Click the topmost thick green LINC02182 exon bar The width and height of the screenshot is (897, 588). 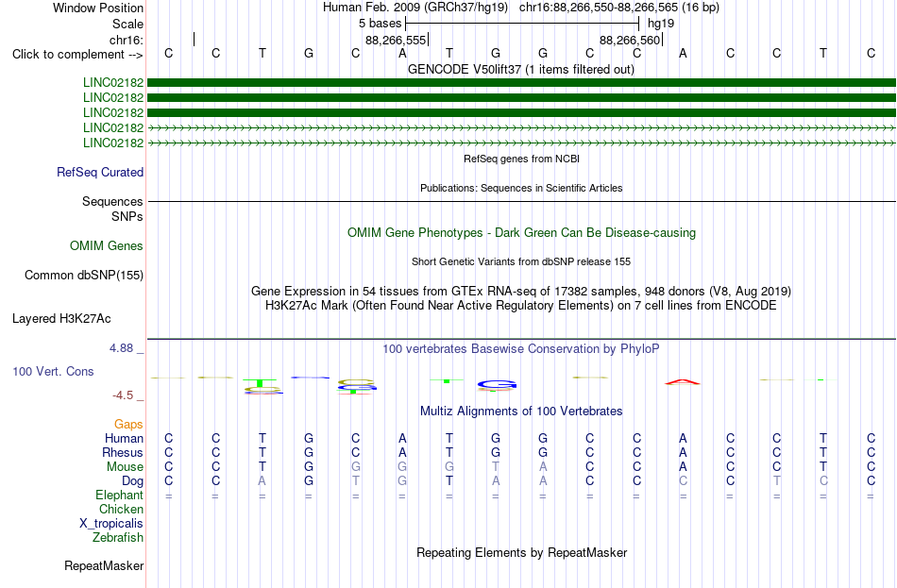(x=521, y=82)
